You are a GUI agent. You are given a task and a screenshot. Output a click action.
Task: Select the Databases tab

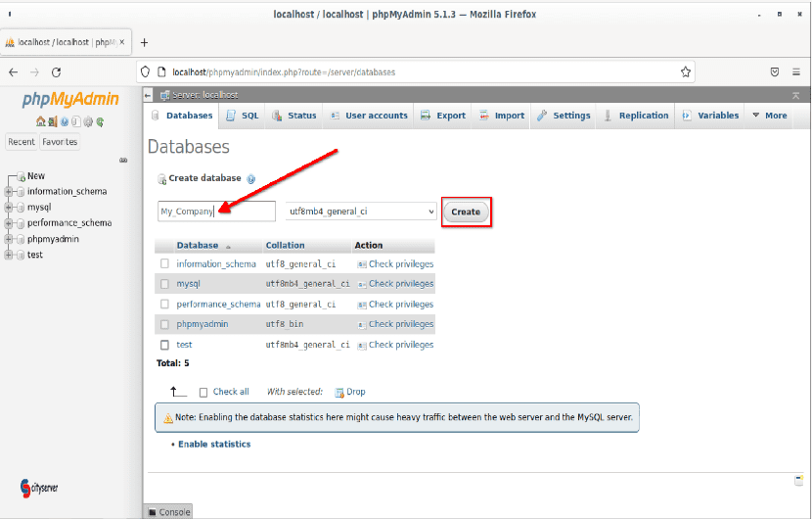[x=181, y=116]
